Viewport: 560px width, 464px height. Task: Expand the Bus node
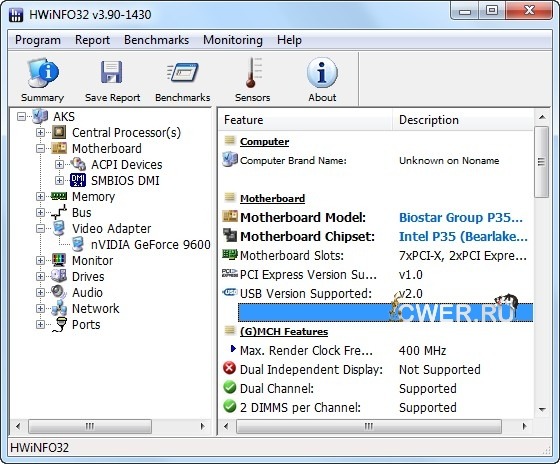tap(40, 213)
